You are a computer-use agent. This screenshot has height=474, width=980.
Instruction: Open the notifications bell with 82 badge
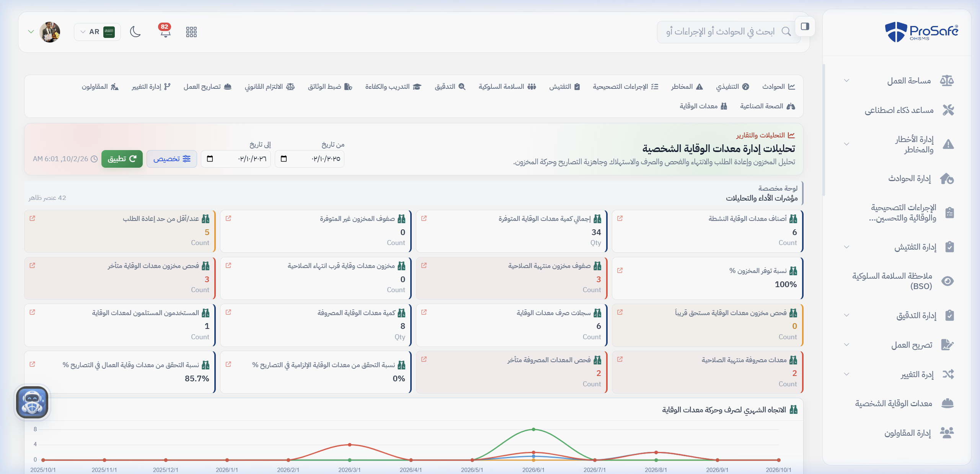(x=165, y=31)
